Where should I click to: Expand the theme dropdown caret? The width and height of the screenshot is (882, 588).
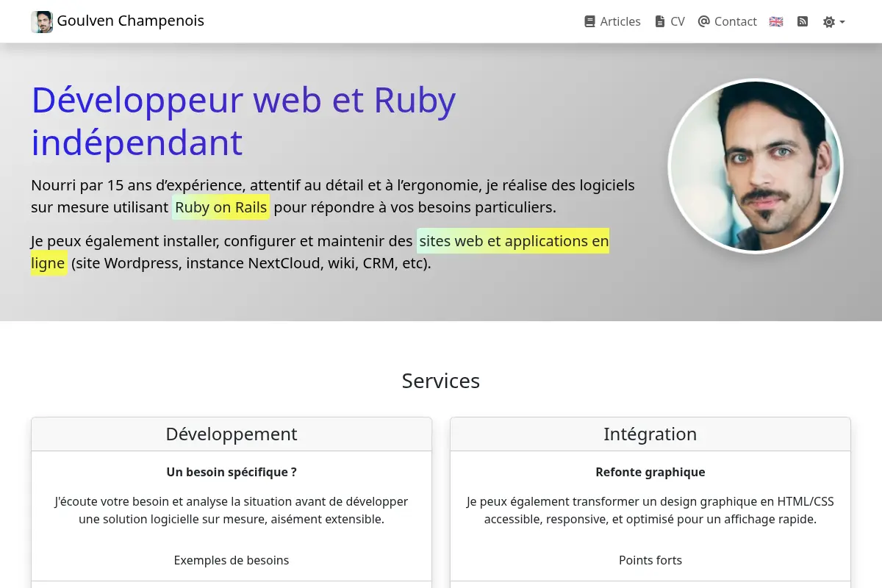(x=842, y=22)
